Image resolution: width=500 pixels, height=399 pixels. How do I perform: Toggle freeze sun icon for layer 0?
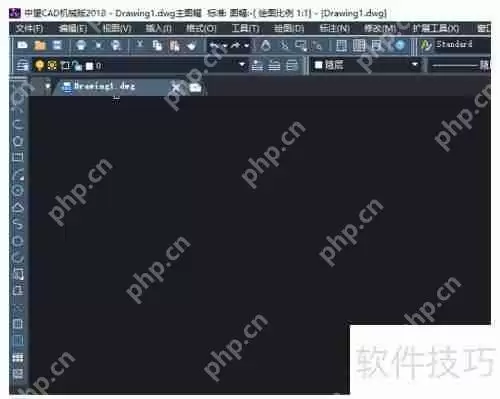click(52, 65)
